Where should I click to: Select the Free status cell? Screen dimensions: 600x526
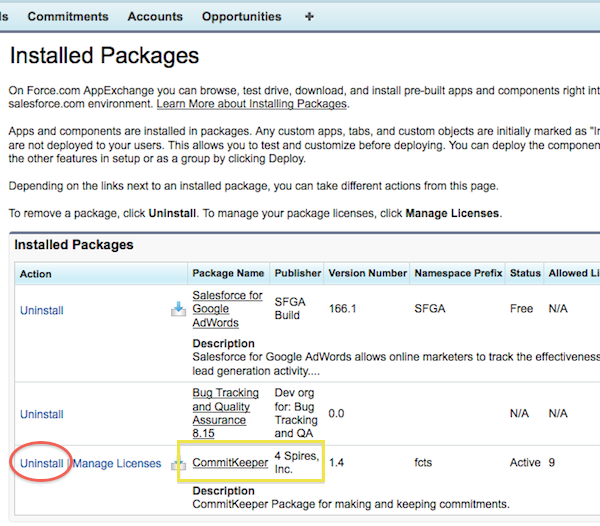point(521,309)
